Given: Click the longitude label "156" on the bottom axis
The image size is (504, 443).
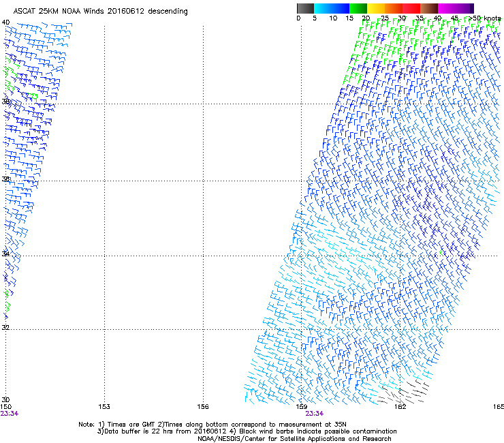Looking at the screenshot, I should 203,407.
